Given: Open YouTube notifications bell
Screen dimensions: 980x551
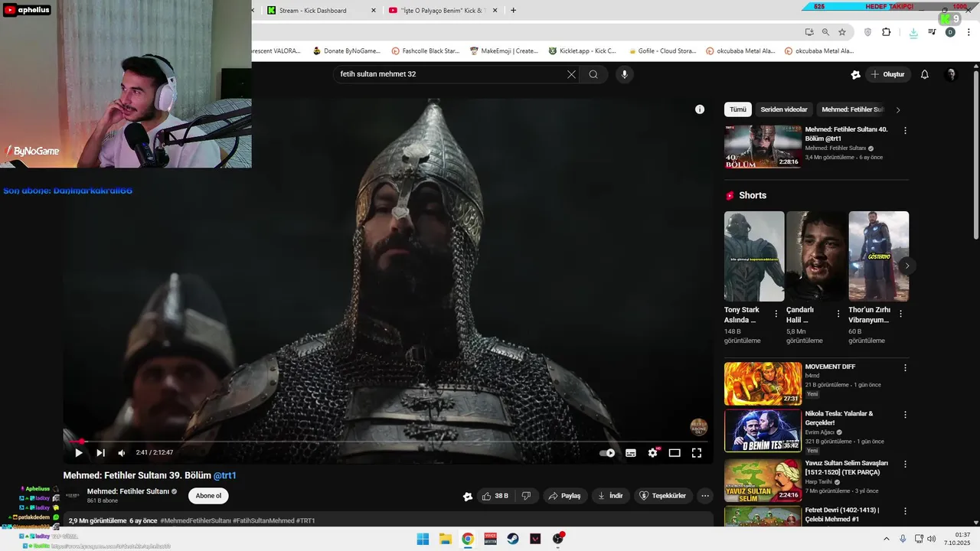Looking at the screenshot, I should tap(924, 74).
